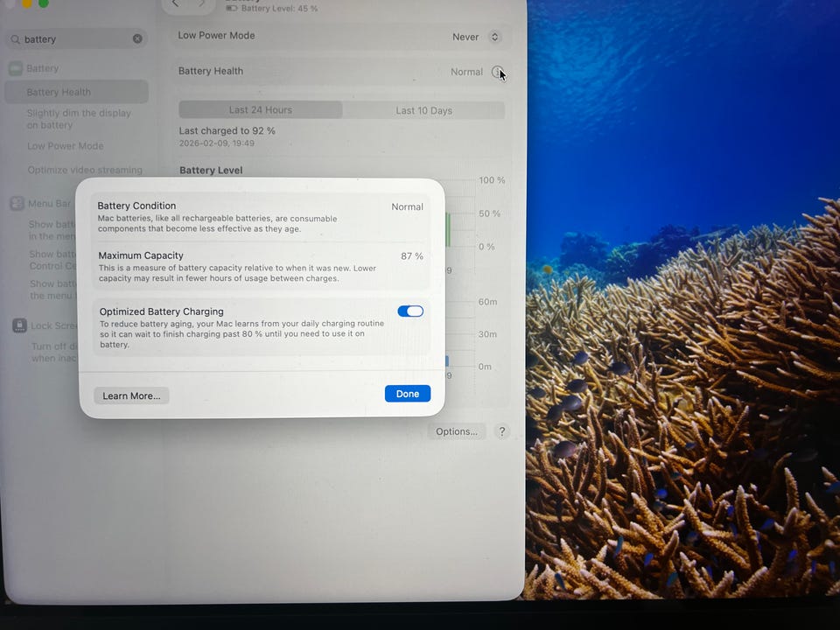Select Battery Health in sidebar results
This screenshot has height=630, width=840.
[x=59, y=92]
